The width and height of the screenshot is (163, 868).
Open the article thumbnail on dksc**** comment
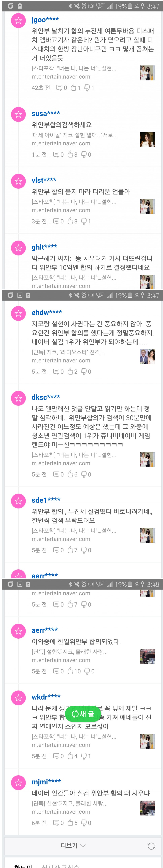pos(147,460)
